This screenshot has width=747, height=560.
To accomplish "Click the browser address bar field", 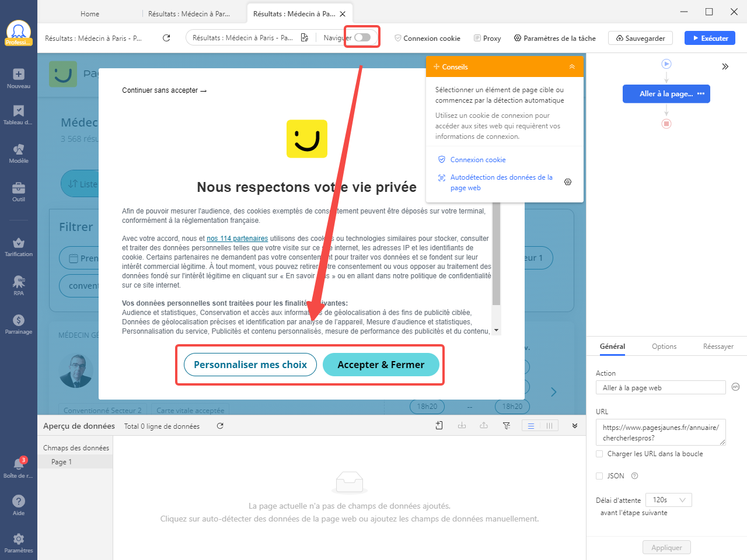I will [x=242, y=38].
